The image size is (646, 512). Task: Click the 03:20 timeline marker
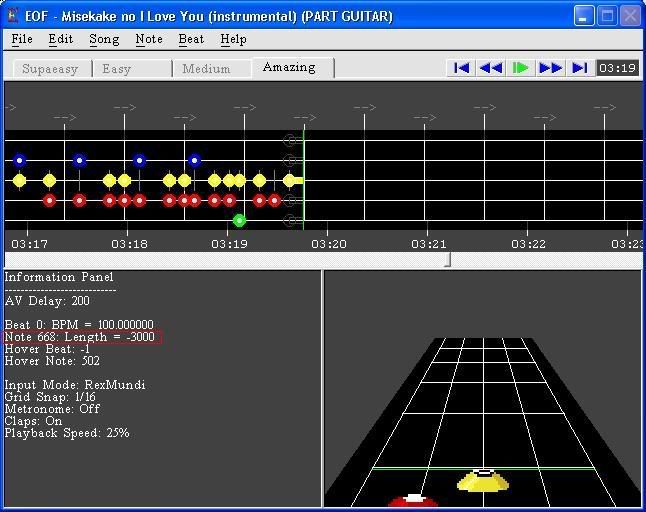tap(329, 244)
